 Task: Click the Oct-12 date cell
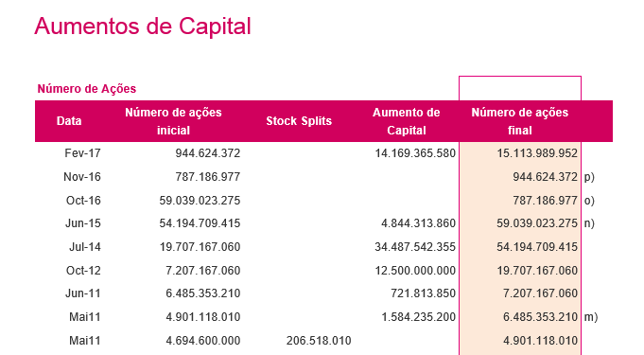[x=83, y=271]
